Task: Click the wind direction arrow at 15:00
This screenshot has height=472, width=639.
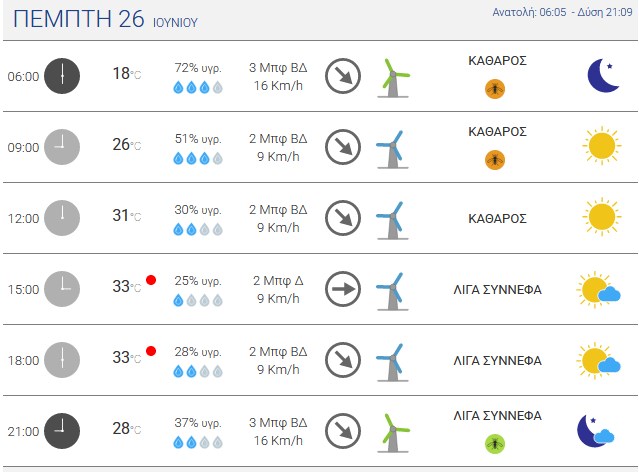Action: tap(343, 289)
